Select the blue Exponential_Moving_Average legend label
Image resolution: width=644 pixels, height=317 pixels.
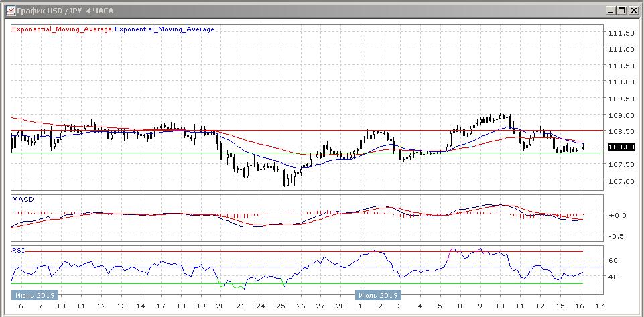[x=165, y=29]
